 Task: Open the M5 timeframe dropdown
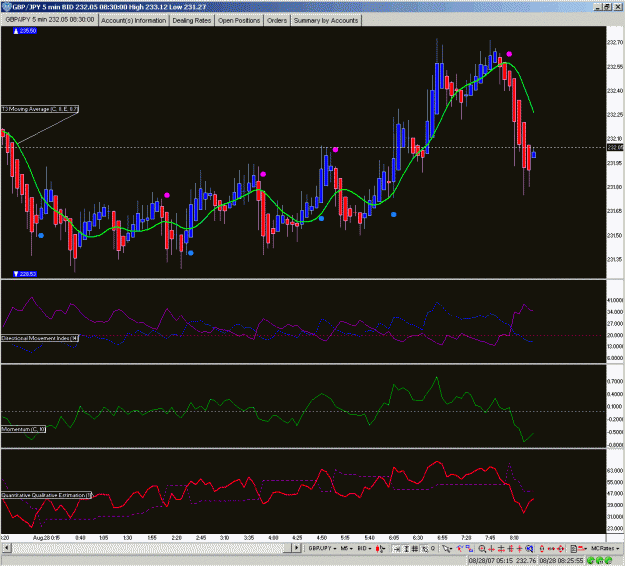pos(346,548)
